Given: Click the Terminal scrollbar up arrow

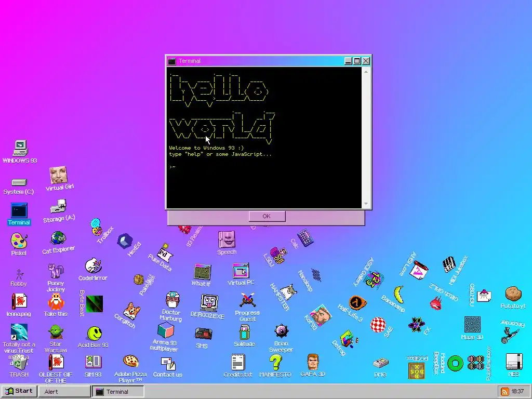Looking at the screenshot, I should tap(366, 72).
